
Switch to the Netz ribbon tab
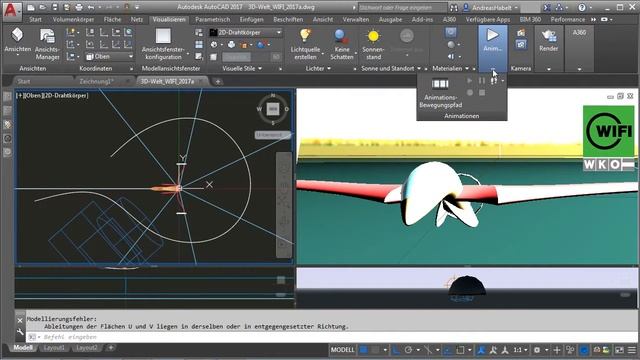click(137, 19)
